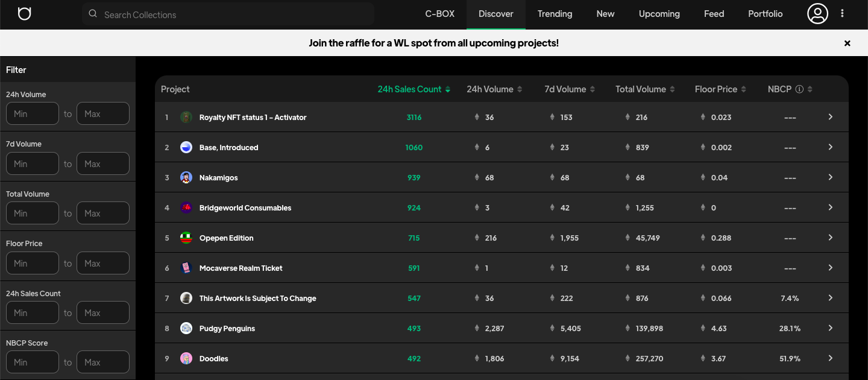Open the Upcoming tab
Viewport: 868px width, 380px height.
pyautogui.click(x=659, y=14)
